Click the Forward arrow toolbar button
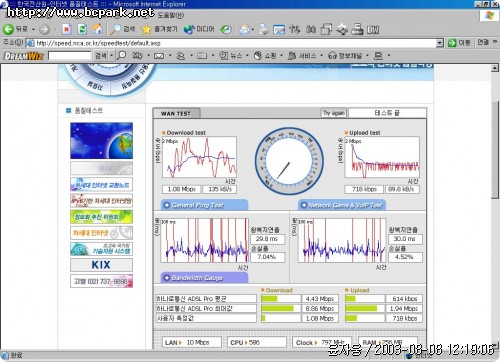Screen dimensions: 500x362 [x=44, y=30]
